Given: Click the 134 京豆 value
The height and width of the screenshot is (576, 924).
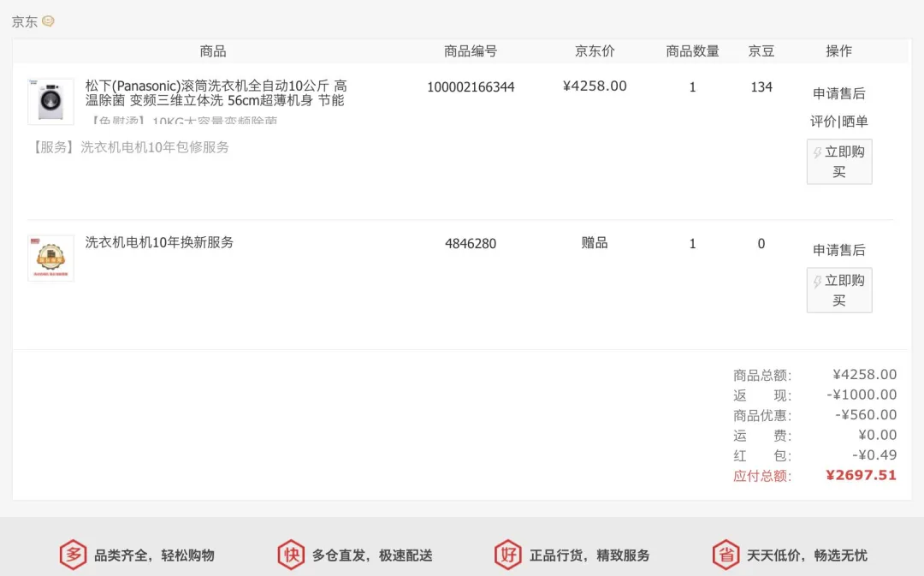Looking at the screenshot, I should point(761,87).
